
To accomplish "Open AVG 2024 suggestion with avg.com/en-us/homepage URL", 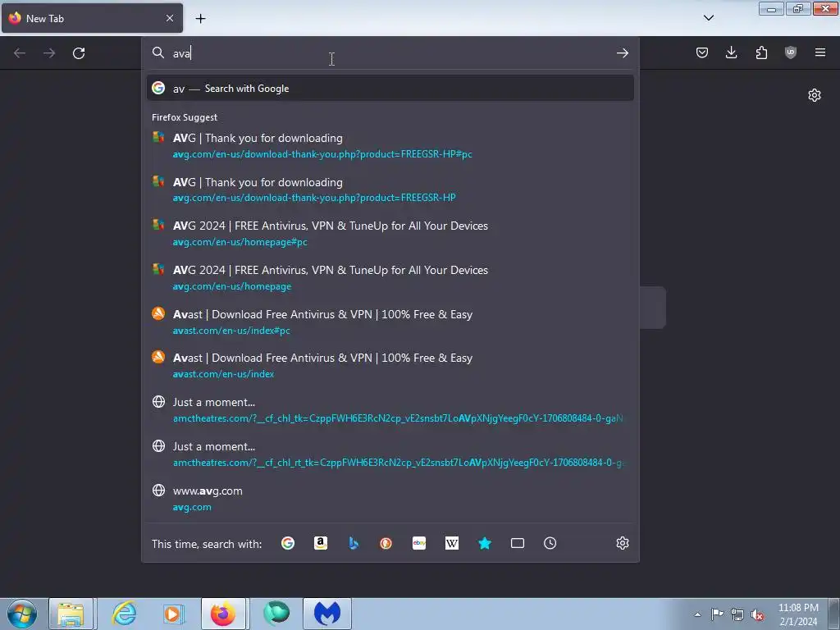I will click(390, 278).
